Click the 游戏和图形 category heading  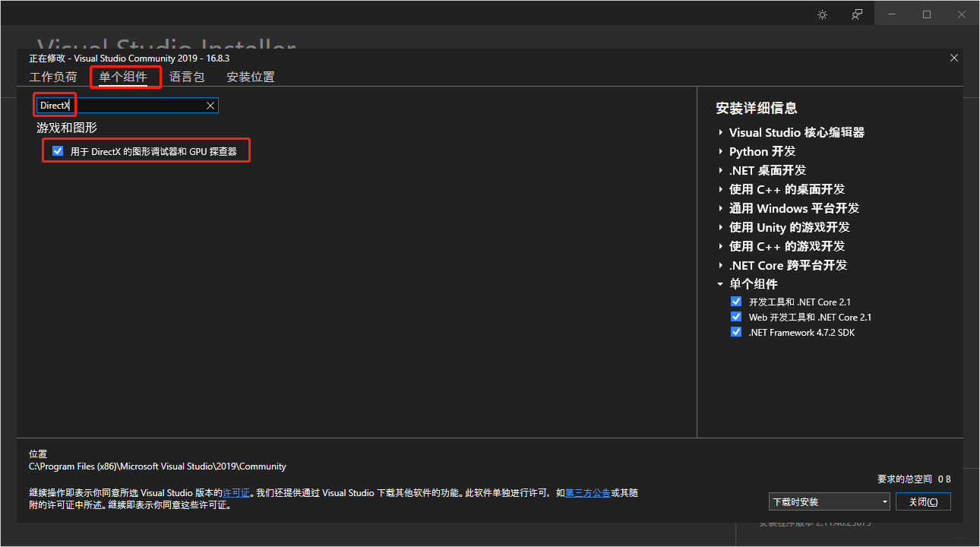point(67,128)
